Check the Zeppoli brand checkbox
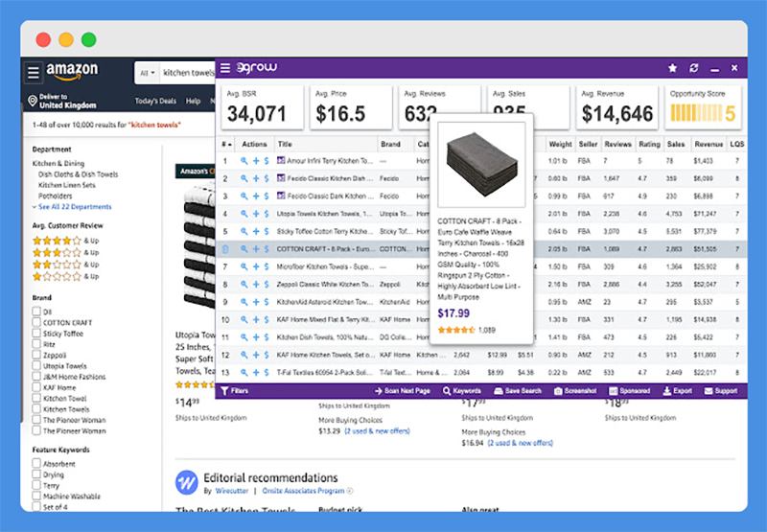Viewport: 767px width, 532px height. [36, 355]
